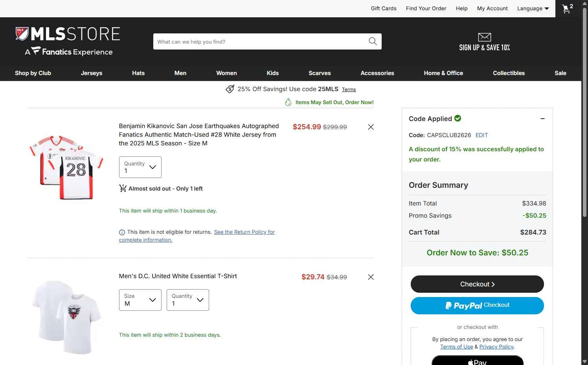
Task: Click the Sign Up & Save envelope icon
Action: pos(484,37)
